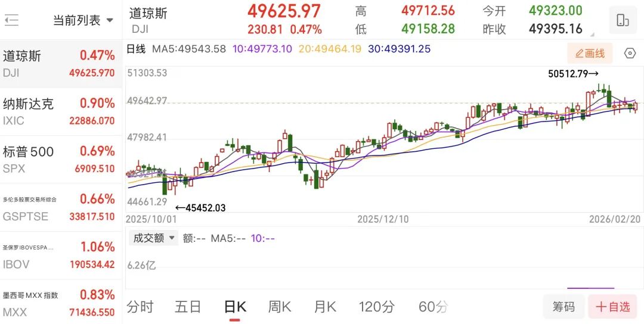Viewport: 644px width, 324px height.
Task: Switch to 五日 chart tab
Action: [x=188, y=307]
